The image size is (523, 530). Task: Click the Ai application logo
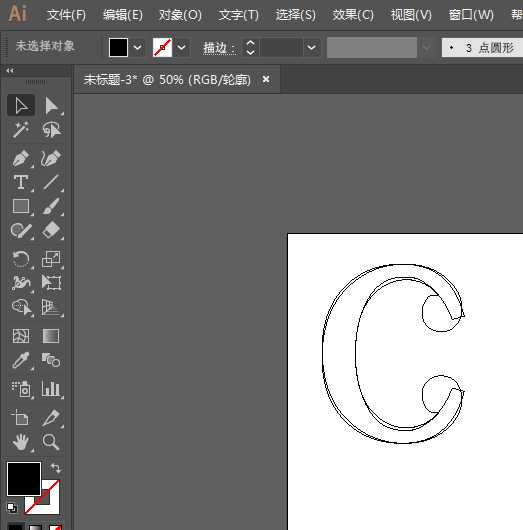click(x=17, y=14)
